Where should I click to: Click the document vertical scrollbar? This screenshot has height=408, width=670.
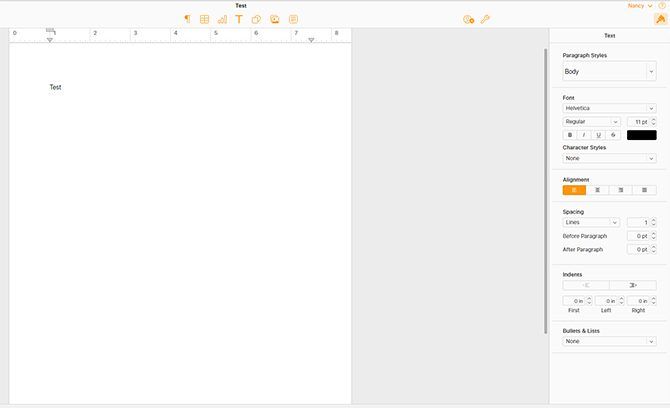click(x=546, y=191)
